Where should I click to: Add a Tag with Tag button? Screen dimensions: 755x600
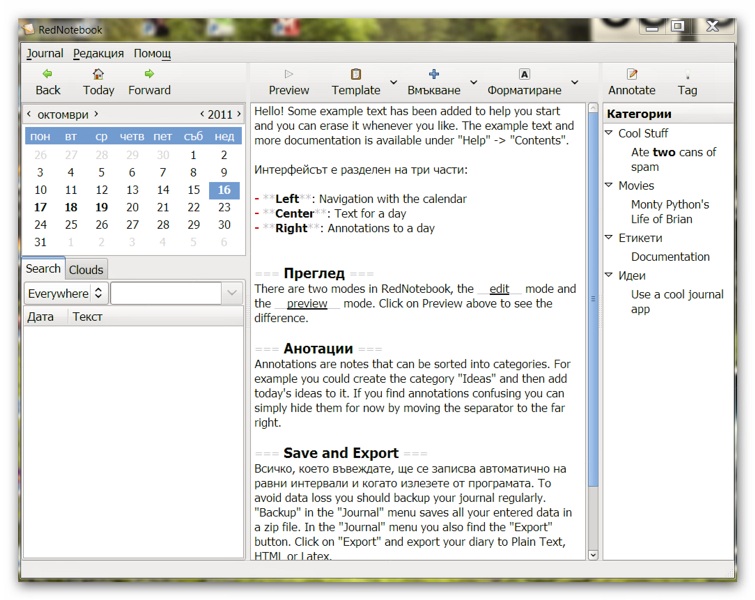click(687, 82)
